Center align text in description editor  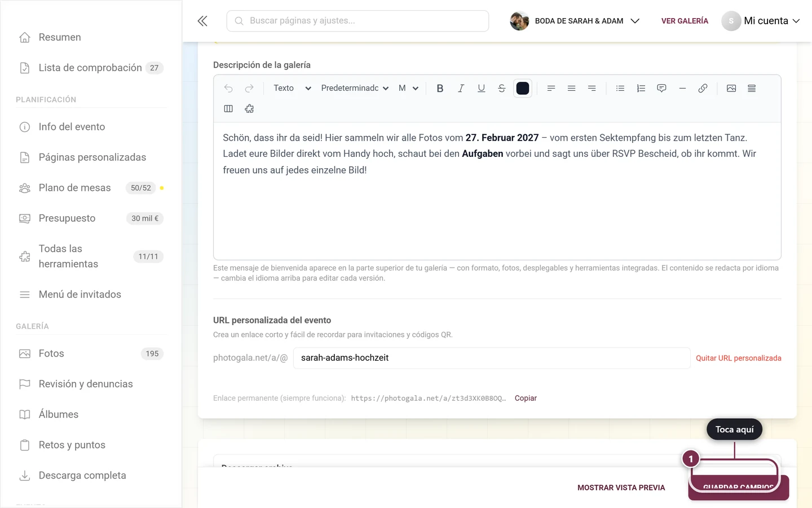[571, 88]
